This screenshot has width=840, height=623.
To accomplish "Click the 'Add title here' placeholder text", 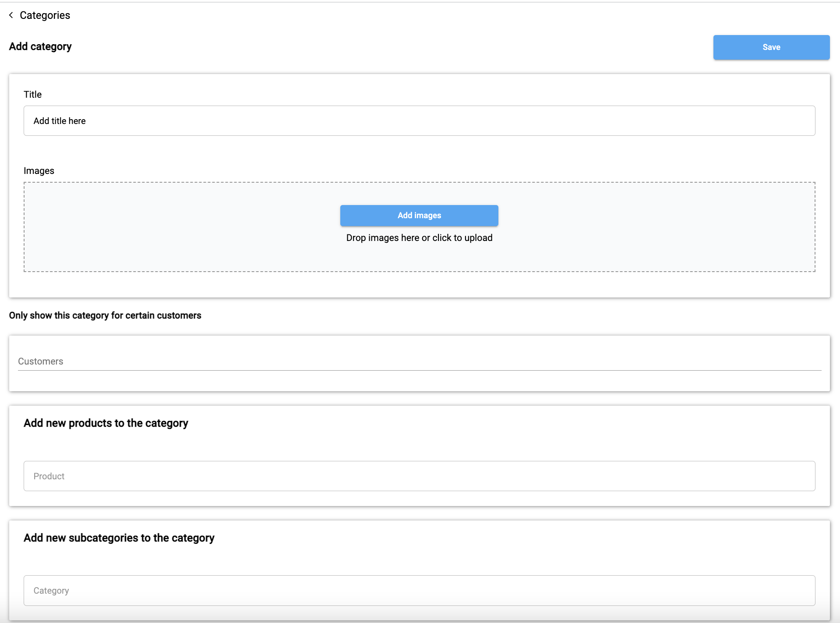I will pyautogui.click(x=60, y=121).
